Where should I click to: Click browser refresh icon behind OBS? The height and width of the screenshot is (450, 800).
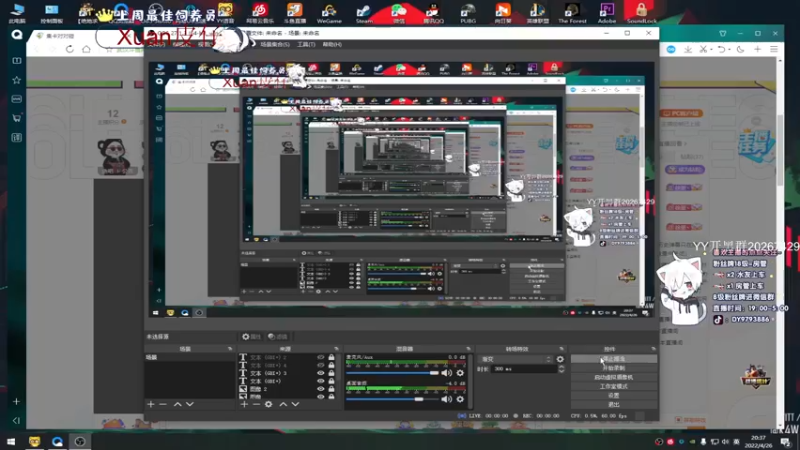[69, 49]
